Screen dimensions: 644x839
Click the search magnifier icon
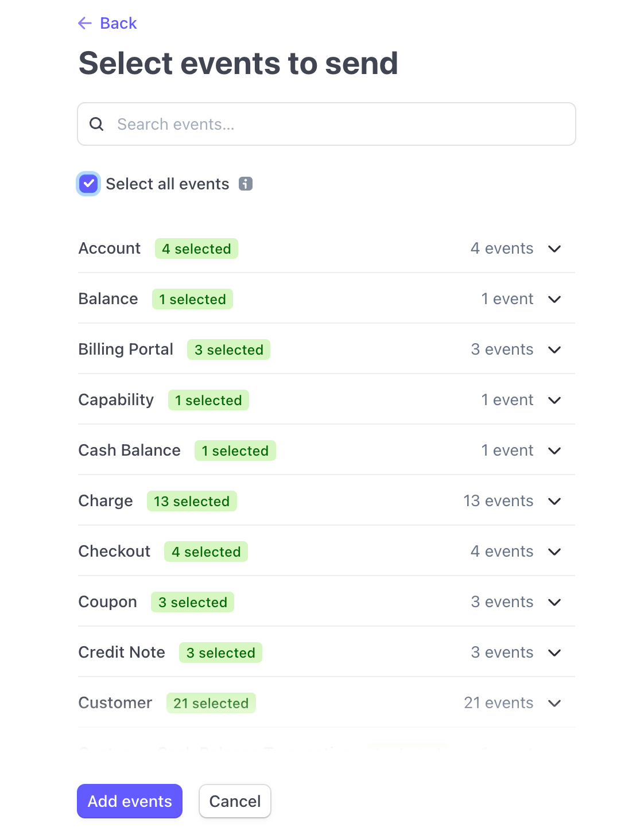(96, 124)
